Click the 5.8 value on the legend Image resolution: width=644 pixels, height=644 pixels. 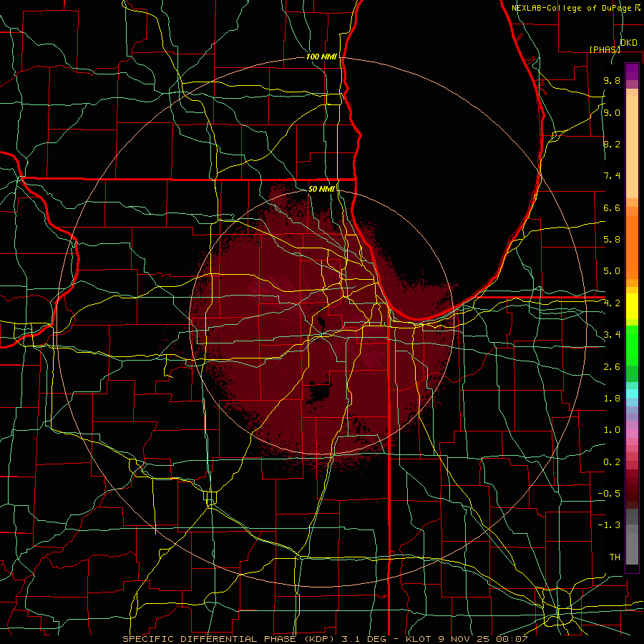tap(612, 240)
